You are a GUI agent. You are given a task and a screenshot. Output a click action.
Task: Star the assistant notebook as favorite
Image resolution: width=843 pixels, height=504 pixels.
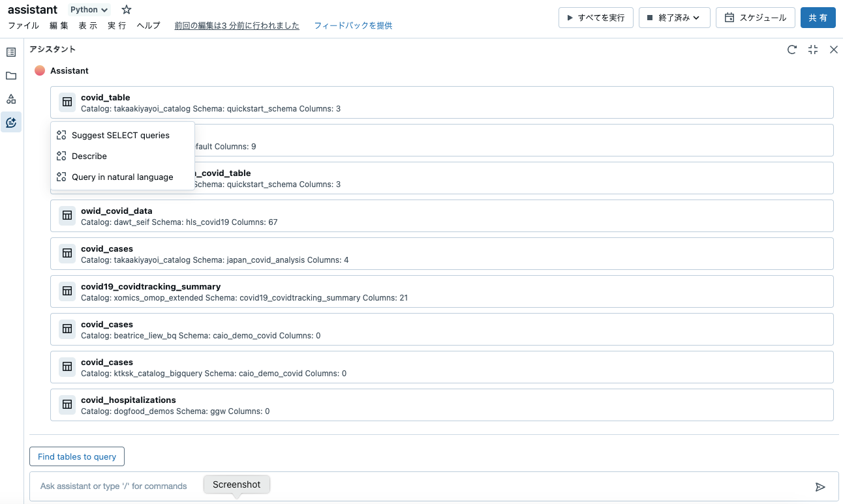[x=126, y=9]
